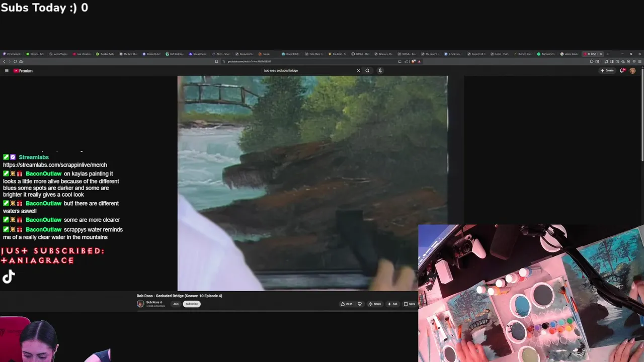Save the video to a playlist
Screen dimensions: 644x362
409,304
